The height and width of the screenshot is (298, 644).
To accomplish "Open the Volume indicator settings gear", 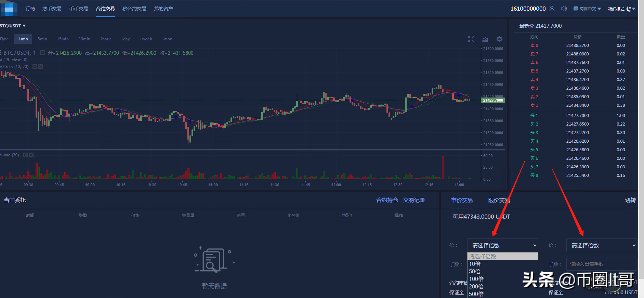I will [25, 155].
